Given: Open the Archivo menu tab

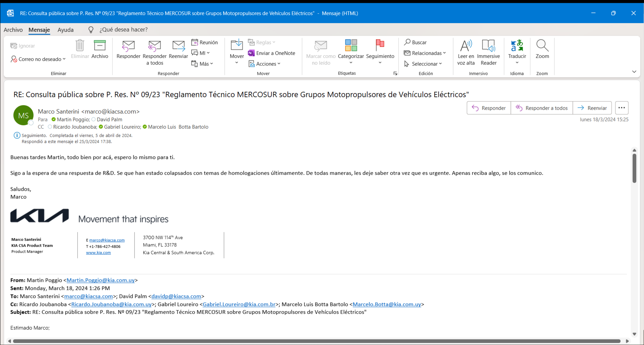Looking at the screenshot, I should (13, 30).
